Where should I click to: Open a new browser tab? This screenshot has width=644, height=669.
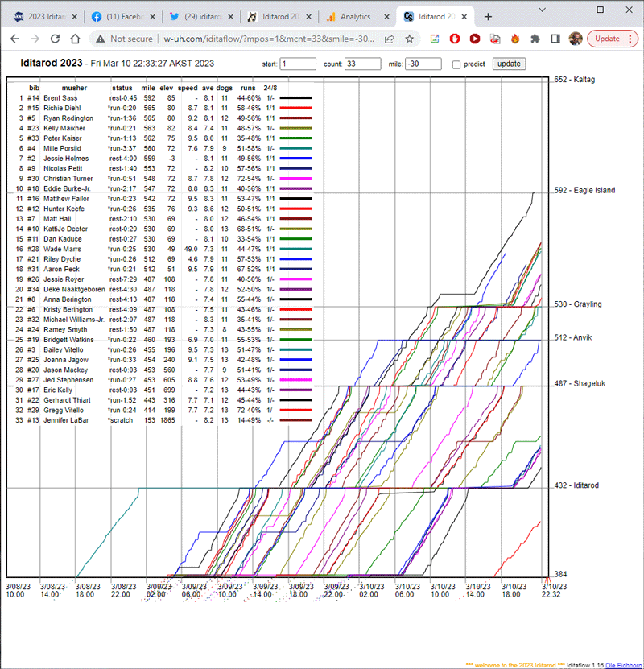[x=488, y=17]
